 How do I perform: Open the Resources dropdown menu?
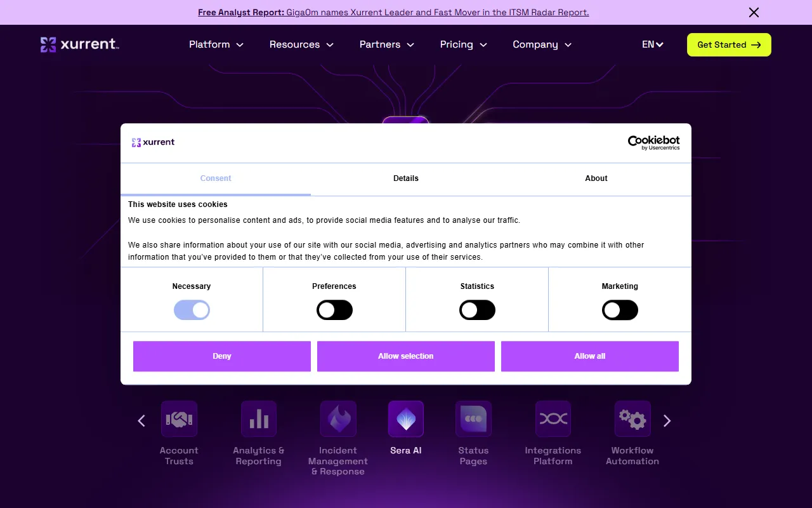301,44
